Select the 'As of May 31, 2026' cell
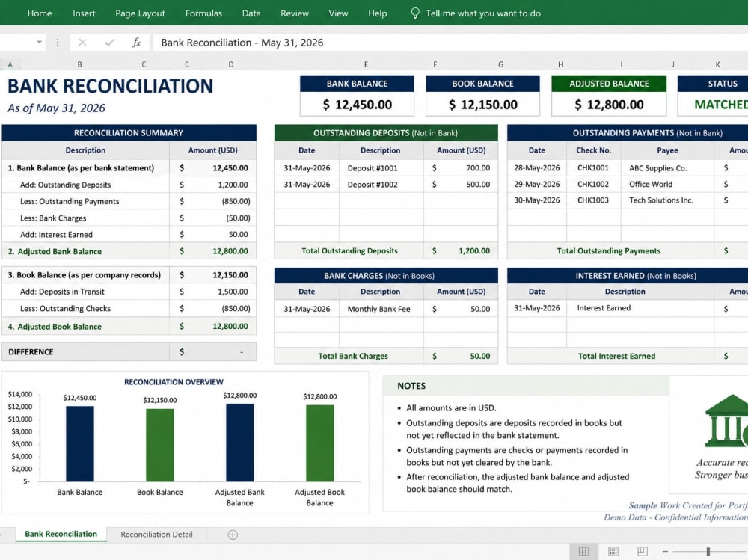The width and height of the screenshot is (748, 560). (56, 108)
